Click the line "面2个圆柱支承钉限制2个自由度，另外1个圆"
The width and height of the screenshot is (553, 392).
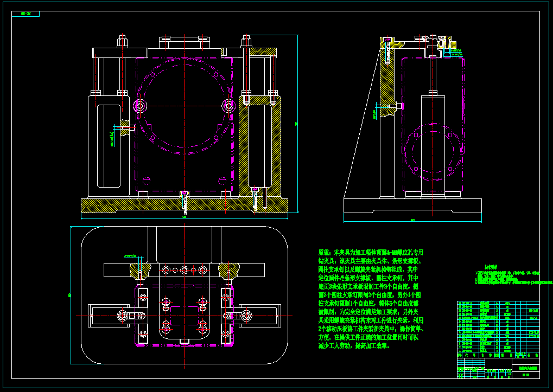tap(369, 295)
